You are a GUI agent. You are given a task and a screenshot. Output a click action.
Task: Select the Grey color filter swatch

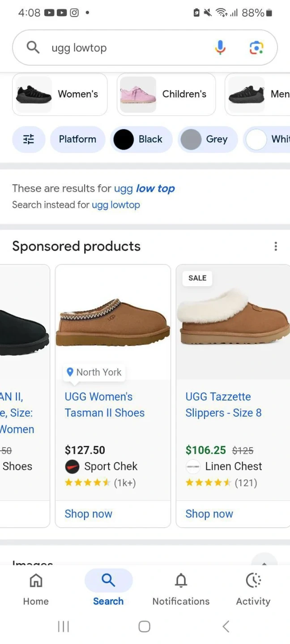tap(208, 139)
